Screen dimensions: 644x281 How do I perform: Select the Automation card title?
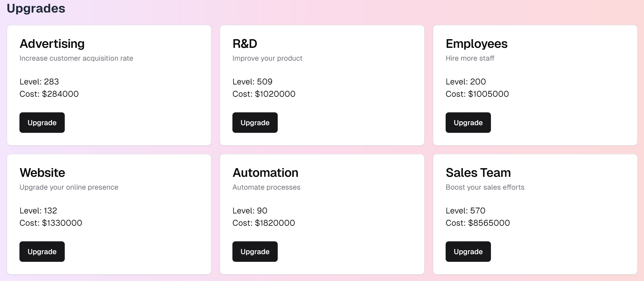[x=265, y=172]
